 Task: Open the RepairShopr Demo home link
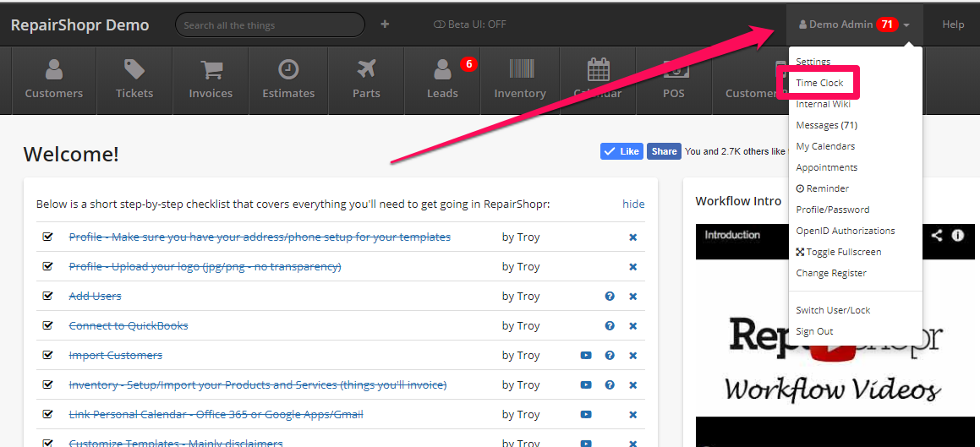click(x=80, y=25)
